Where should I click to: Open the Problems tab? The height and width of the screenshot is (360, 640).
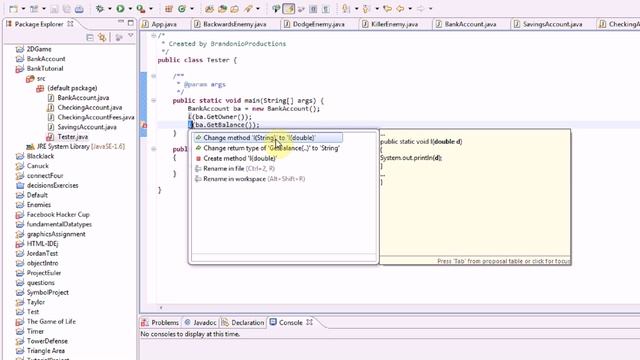point(160,322)
